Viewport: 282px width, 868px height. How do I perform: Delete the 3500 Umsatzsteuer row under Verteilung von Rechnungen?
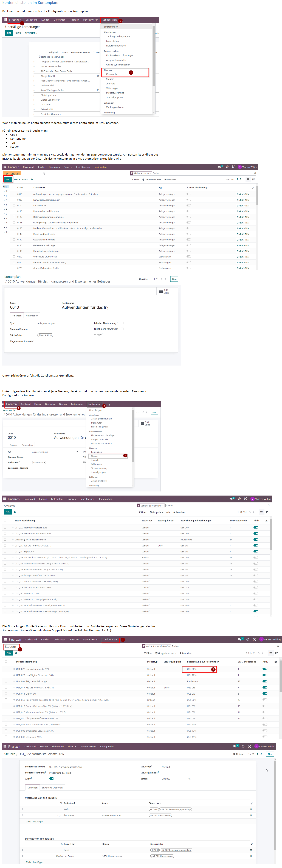coord(251,816)
